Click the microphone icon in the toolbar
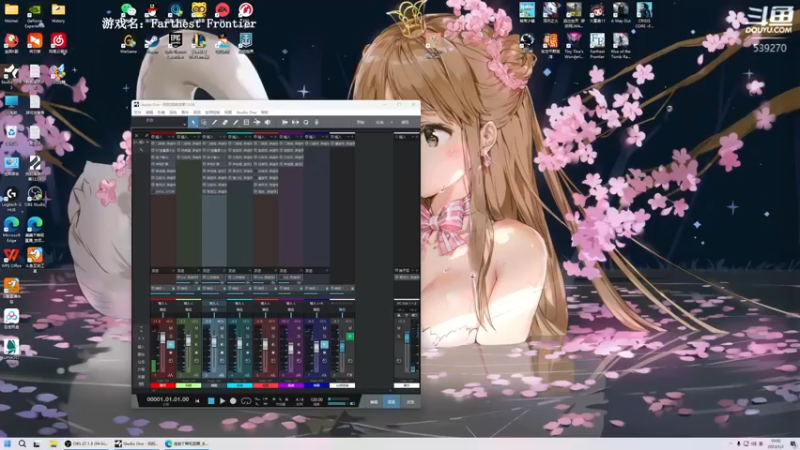Screen dimensions: 800x450 click(x=316, y=122)
